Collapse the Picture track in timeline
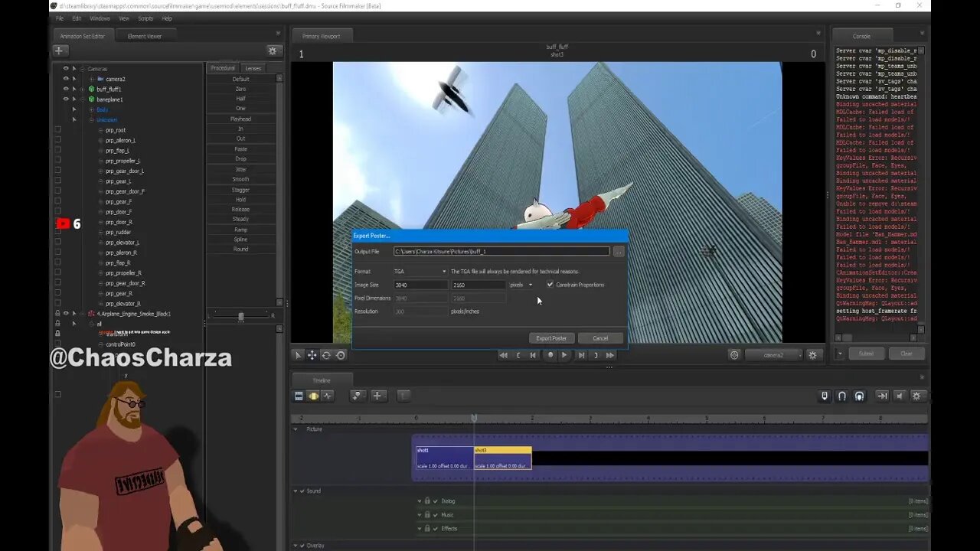Screen dimensions: 980x551 296,429
